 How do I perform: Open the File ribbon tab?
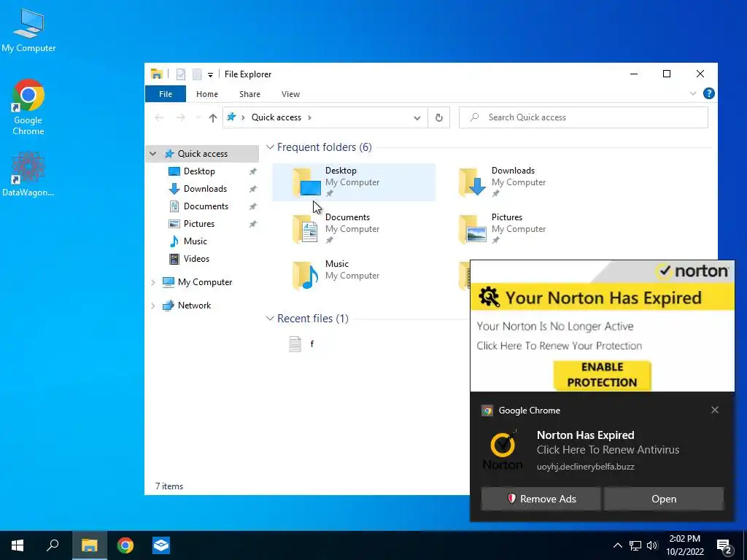pyautogui.click(x=166, y=94)
